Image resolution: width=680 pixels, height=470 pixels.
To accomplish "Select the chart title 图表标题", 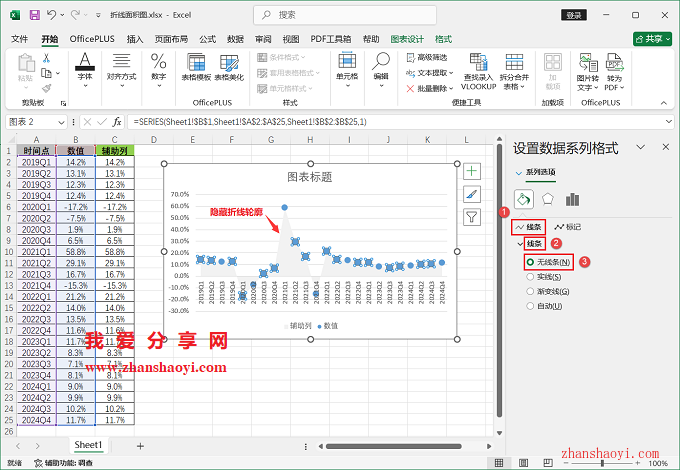I will pos(310,177).
